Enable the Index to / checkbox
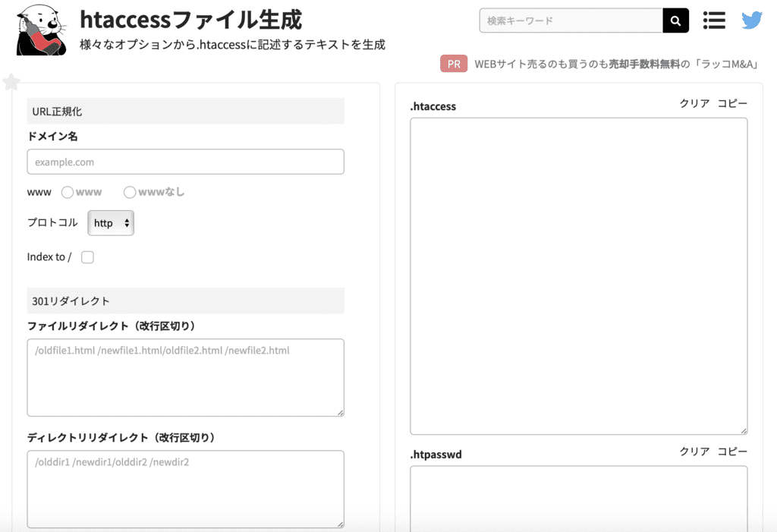The image size is (777, 532). pos(87,257)
